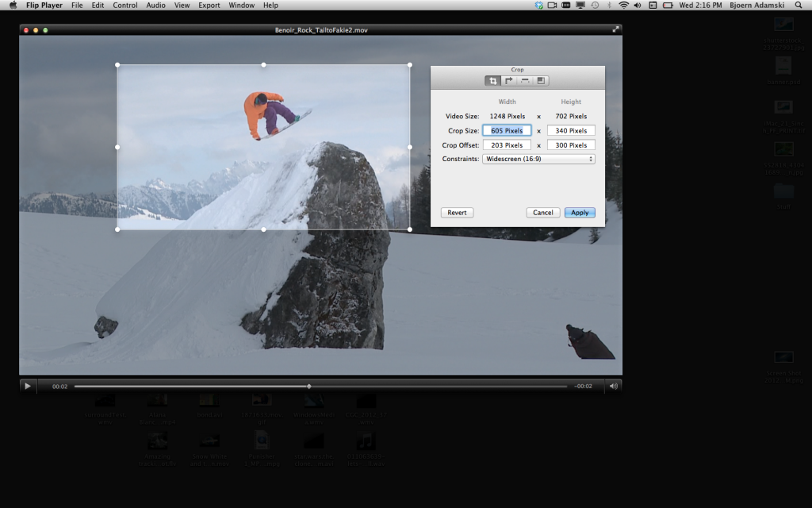Change aspect ratio from Widescreen using the stepper arrows

pos(592,158)
